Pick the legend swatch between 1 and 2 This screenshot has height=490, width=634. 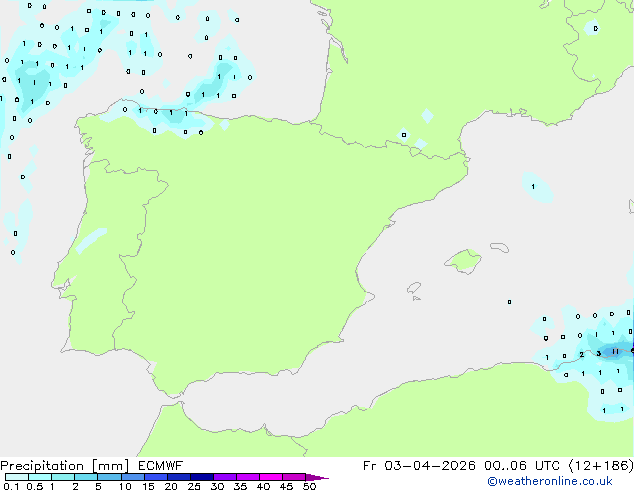(63, 477)
